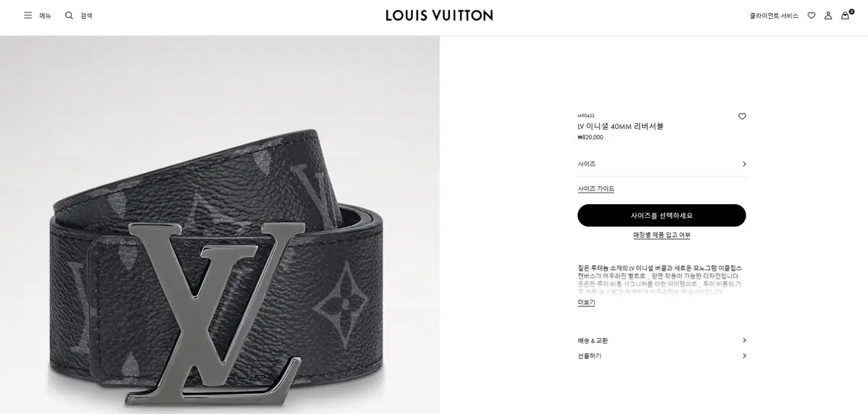Expand the 선물하기 gifting section
The image size is (868, 414).
[662, 356]
